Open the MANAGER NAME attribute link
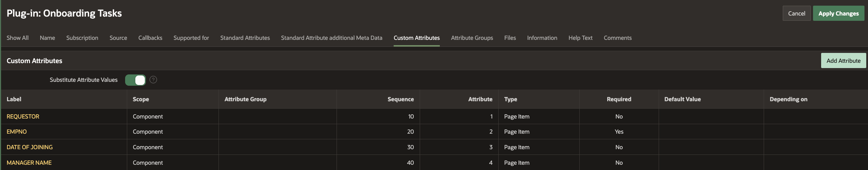Image resolution: width=868 pixels, height=170 pixels. (29, 163)
